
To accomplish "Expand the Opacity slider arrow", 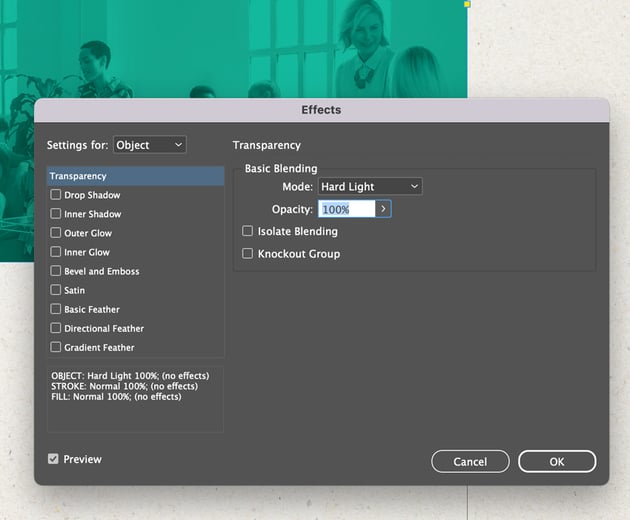I will [383, 209].
